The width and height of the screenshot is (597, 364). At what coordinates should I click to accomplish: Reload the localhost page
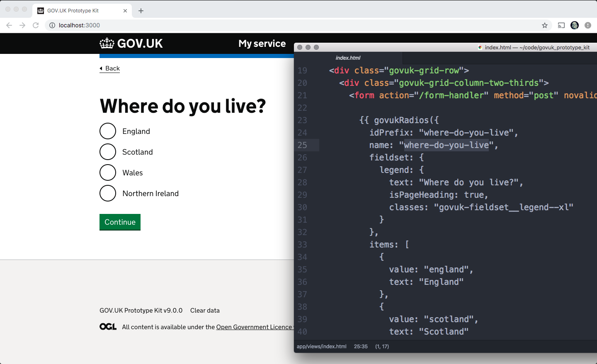[36, 25]
